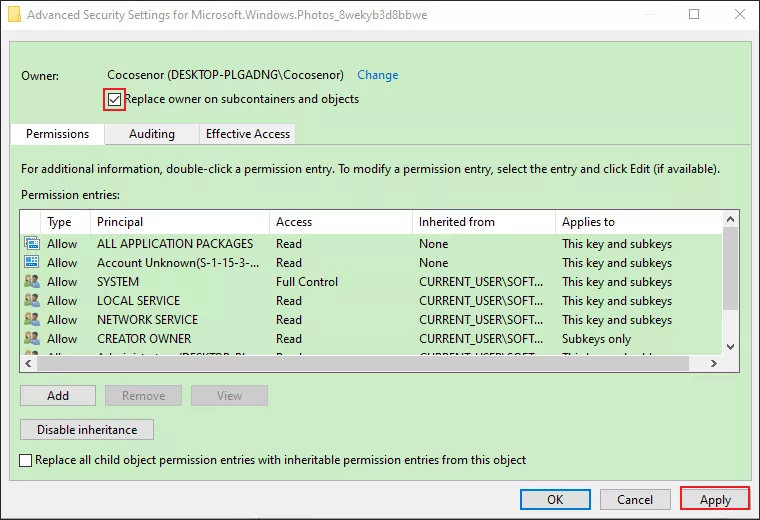Click the horizontal scrollbar right arrow
760x520 pixels.
tap(713, 363)
